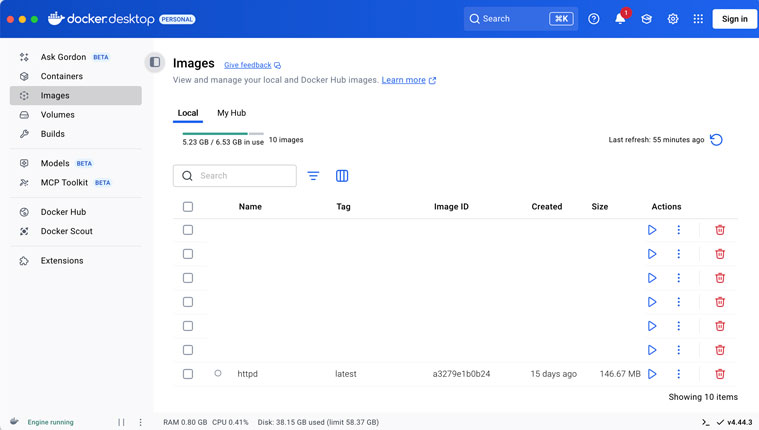Image resolution: width=759 pixels, height=430 pixels.
Task: Click the Extensions puzzle icon
Action: coord(24,261)
